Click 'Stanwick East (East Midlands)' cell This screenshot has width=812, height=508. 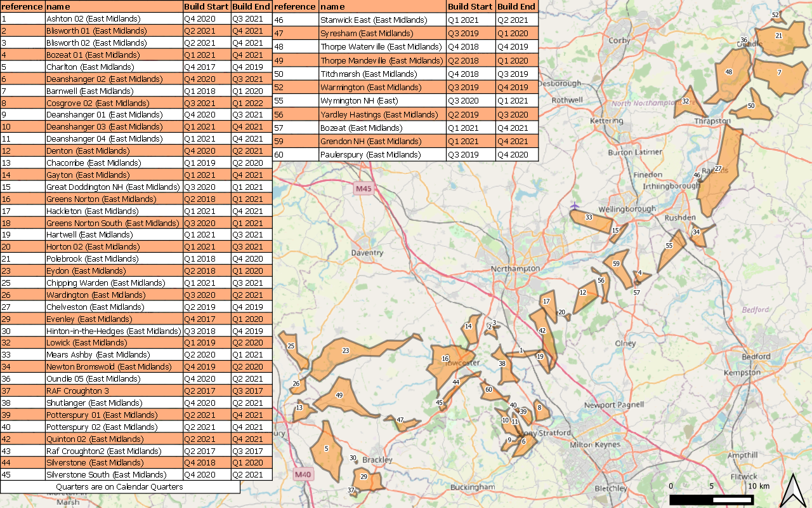[382, 20]
